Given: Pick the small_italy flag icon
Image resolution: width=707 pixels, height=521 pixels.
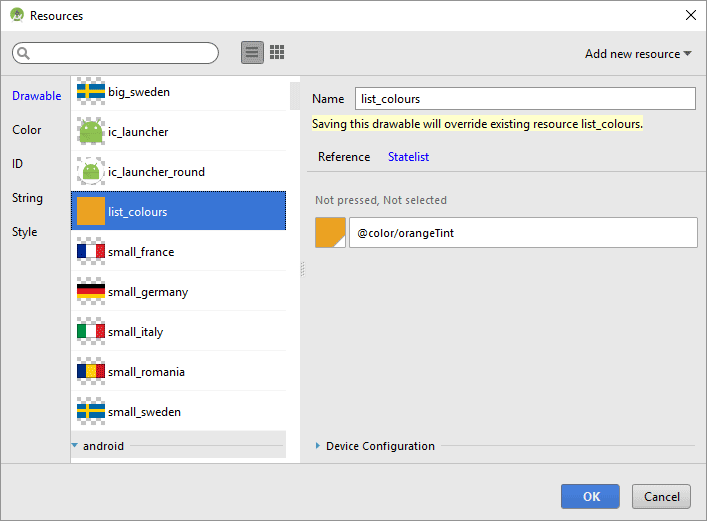Looking at the screenshot, I should (91, 332).
